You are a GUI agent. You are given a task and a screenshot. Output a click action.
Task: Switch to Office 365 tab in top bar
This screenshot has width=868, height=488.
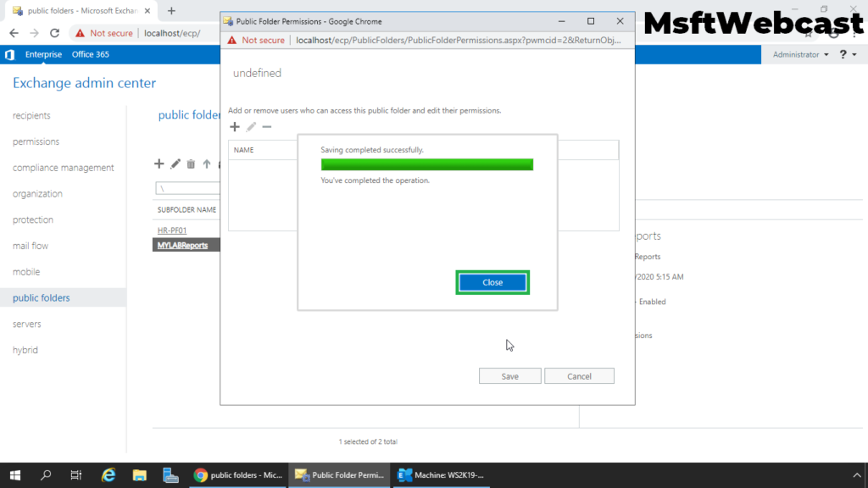click(x=90, y=54)
